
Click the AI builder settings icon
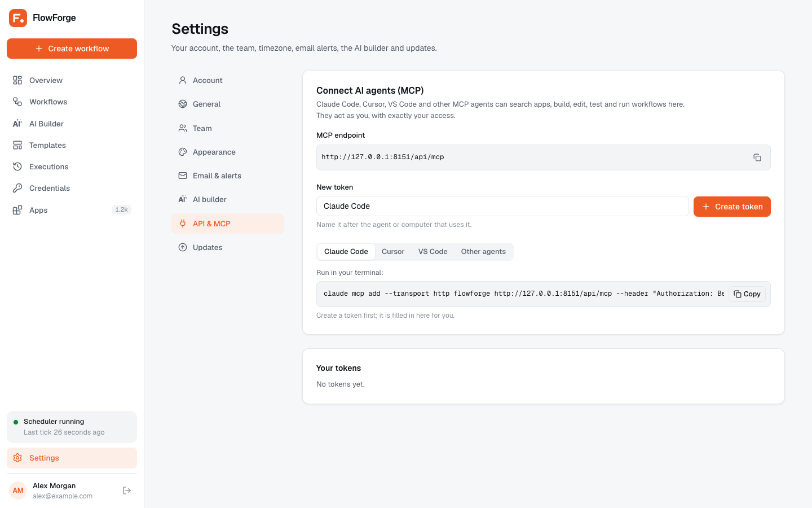click(x=183, y=199)
